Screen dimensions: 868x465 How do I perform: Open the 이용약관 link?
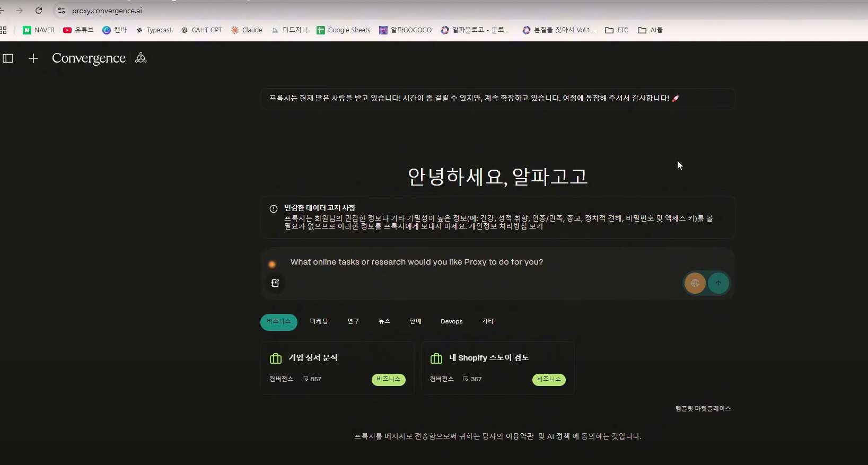(520, 436)
